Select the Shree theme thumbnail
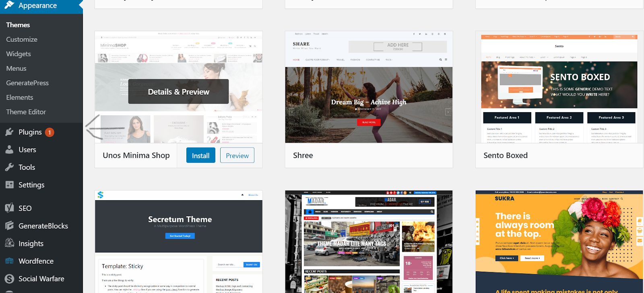 (369, 87)
